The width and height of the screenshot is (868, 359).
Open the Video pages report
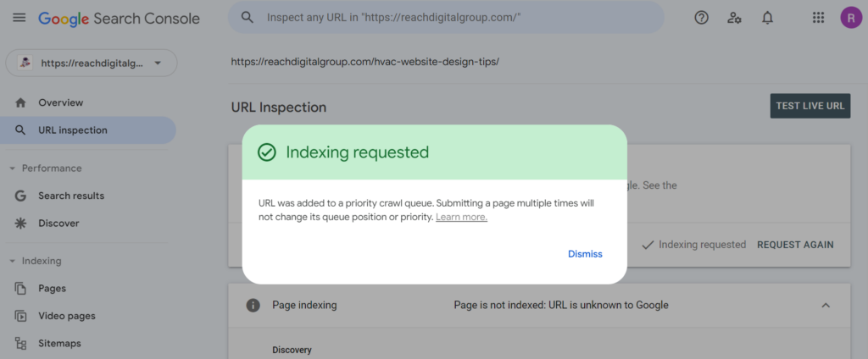66,316
